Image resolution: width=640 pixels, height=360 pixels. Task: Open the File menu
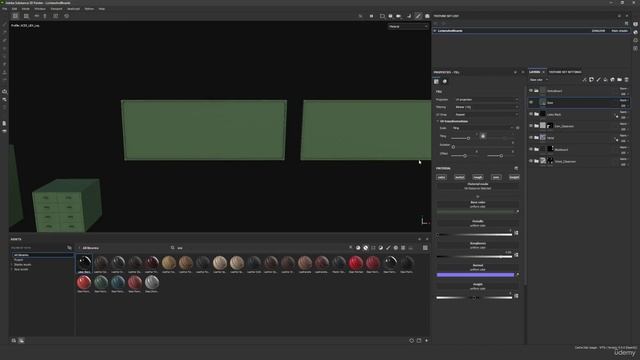click(4, 9)
